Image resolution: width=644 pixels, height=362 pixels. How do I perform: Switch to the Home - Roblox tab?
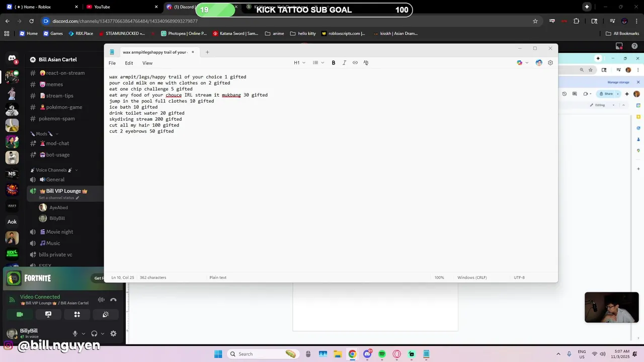[42, 7]
